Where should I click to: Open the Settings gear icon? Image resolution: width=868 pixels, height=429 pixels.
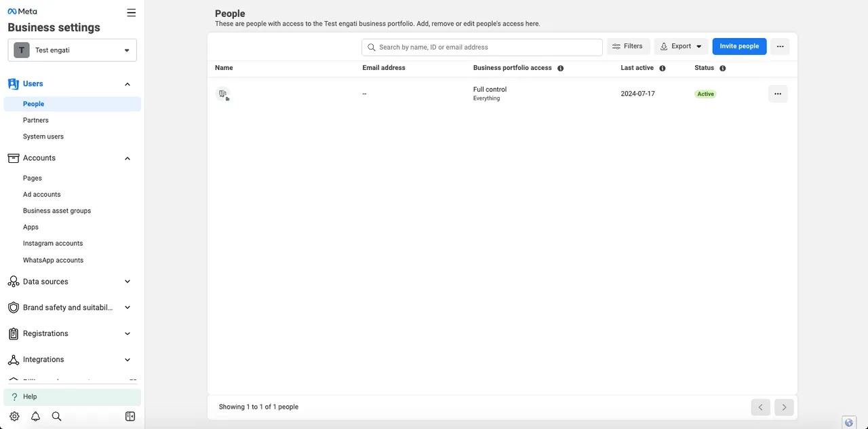pos(14,416)
